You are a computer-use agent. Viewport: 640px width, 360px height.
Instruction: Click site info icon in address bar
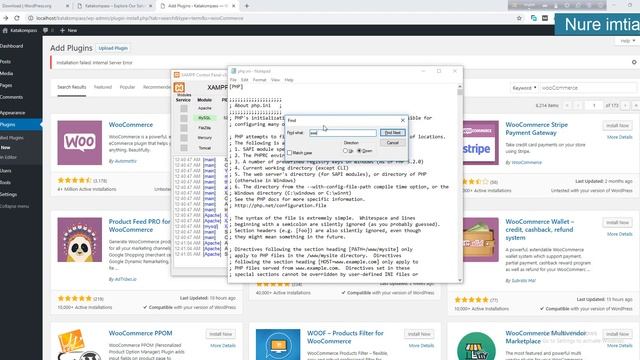click(x=30, y=18)
